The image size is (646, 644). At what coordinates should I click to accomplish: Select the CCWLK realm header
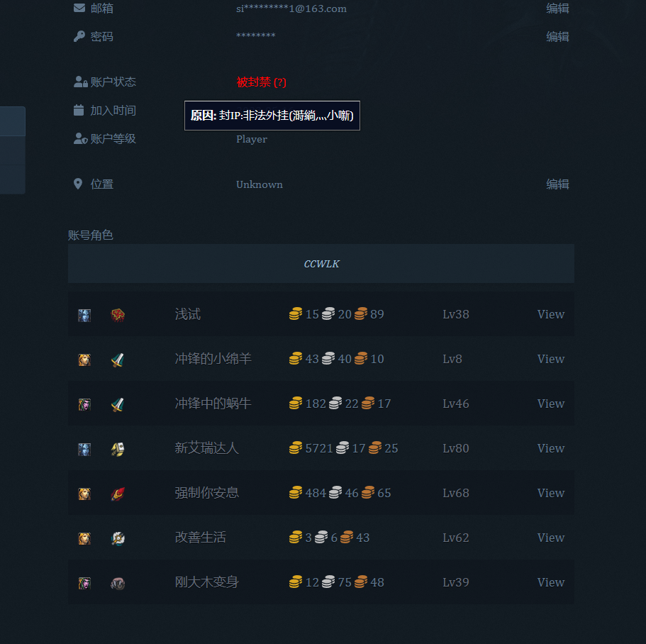[321, 264]
